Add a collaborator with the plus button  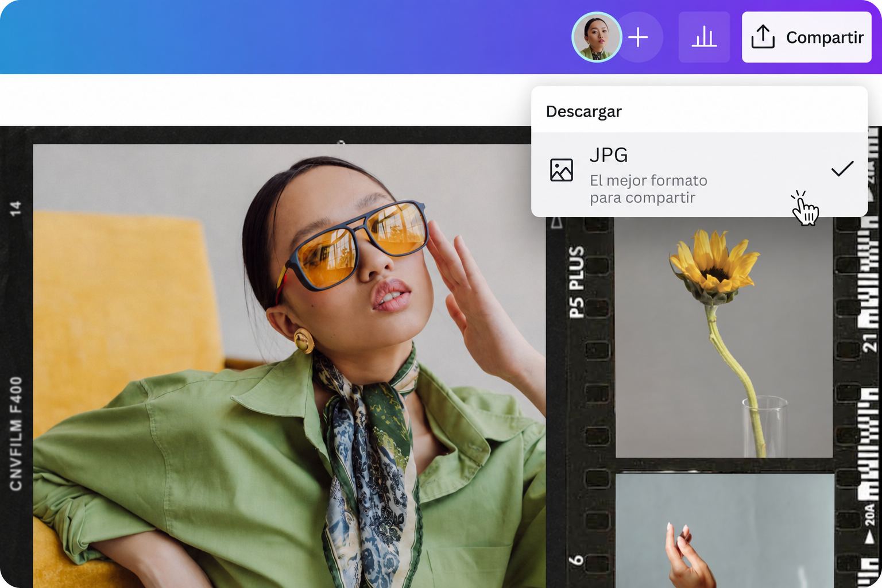click(x=639, y=37)
